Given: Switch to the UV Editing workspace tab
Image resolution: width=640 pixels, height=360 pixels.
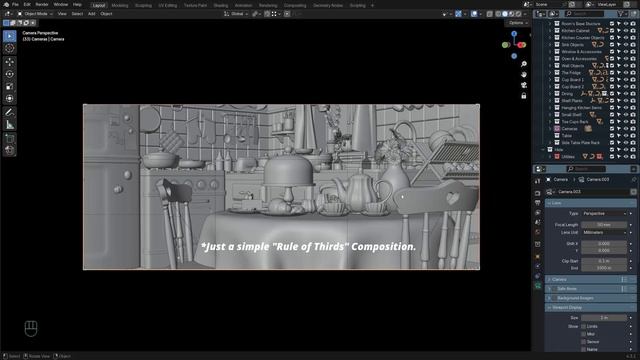Looking at the screenshot, I should click(168, 5).
